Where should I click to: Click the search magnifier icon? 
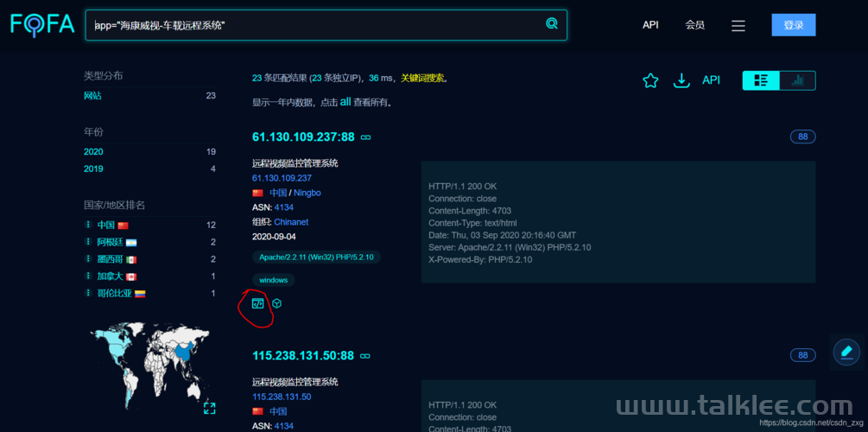(551, 23)
